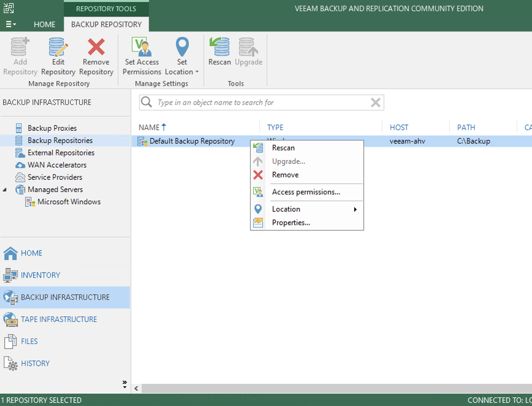Open BACKUP INFRASTRUCTURE navigation view
This screenshot has height=406, width=532.
[x=65, y=297]
